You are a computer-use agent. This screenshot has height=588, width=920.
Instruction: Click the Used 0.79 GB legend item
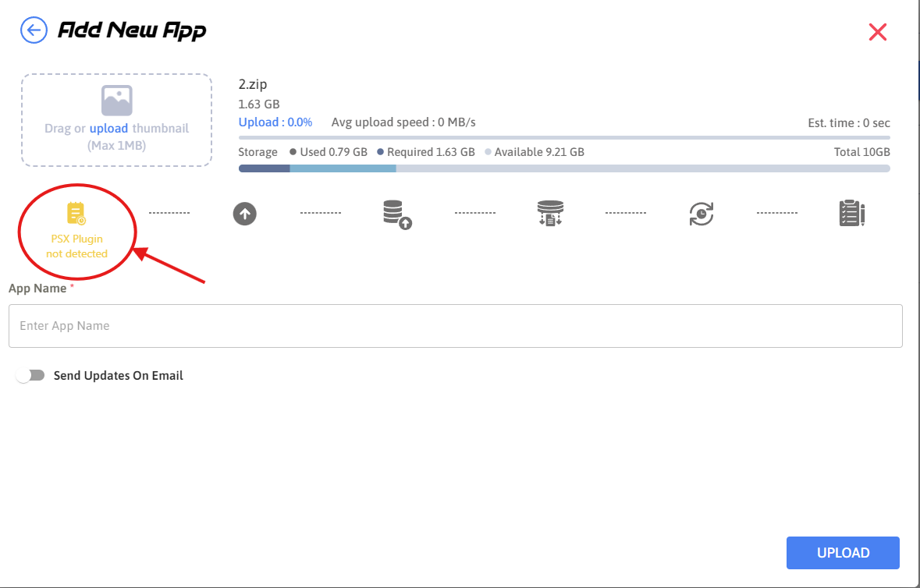tap(328, 152)
